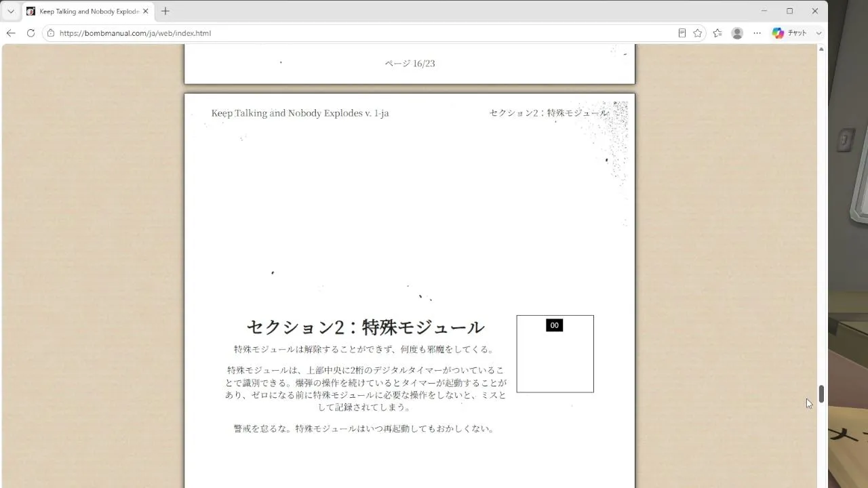Click the scrollbar up arrow
The width and height of the screenshot is (868, 488).
(x=821, y=49)
